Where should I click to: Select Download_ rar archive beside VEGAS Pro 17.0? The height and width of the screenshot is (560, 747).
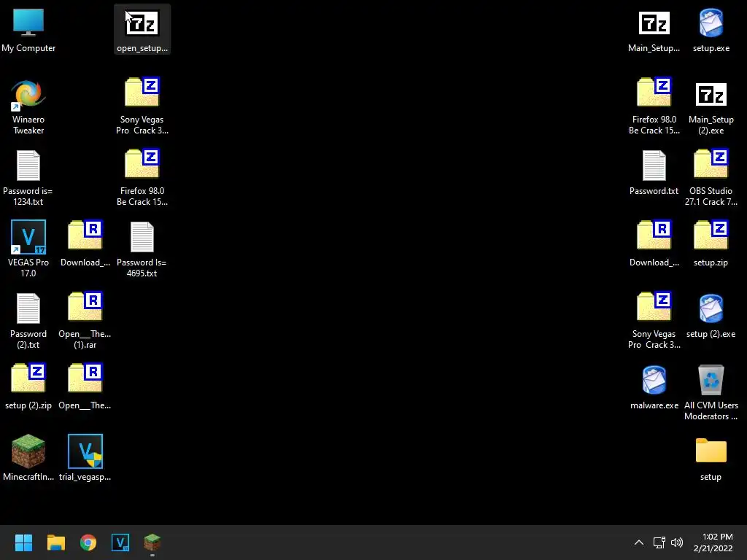pyautogui.click(x=85, y=244)
